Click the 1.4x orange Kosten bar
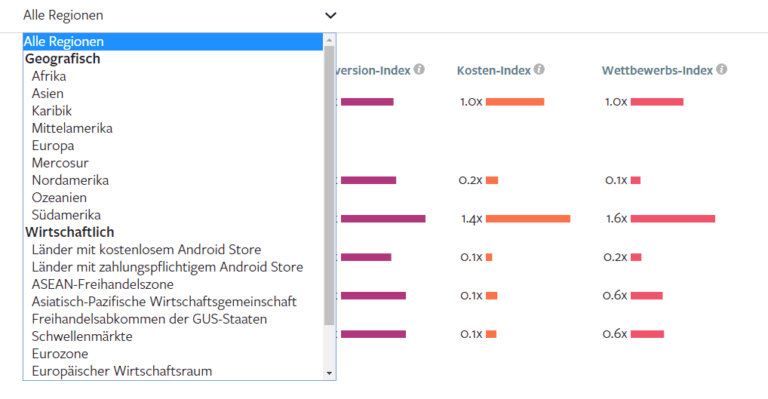Screen dimensions: 768x399 [x=528, y=219]
